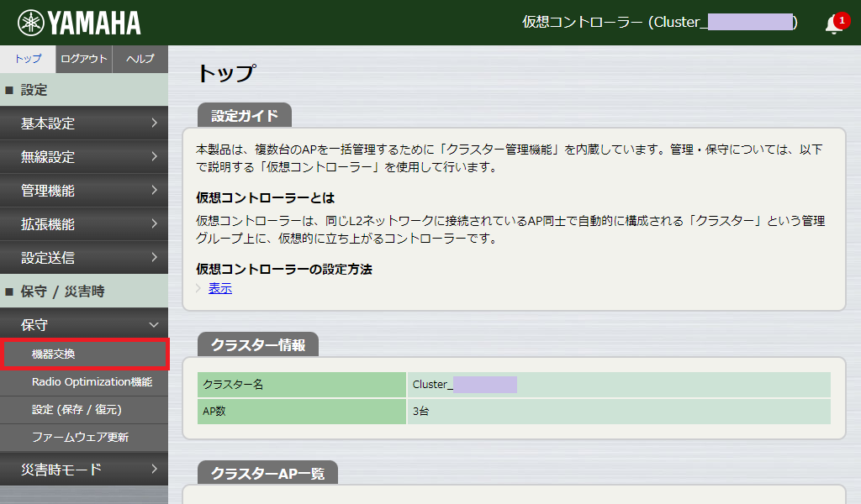Expand the 設定送信 sidebar menu
This screenshot has width=861, height=504.
(x=84, y=257)
